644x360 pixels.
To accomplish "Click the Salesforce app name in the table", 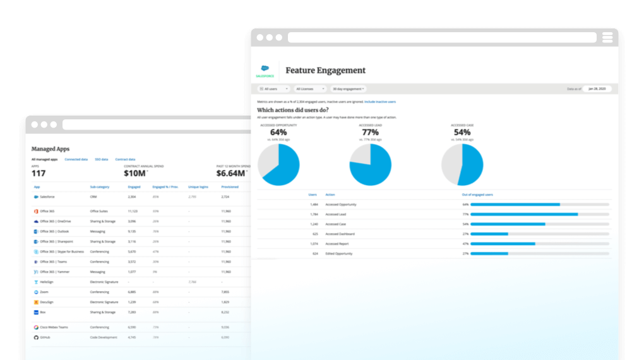I will (x=47, y=197).
